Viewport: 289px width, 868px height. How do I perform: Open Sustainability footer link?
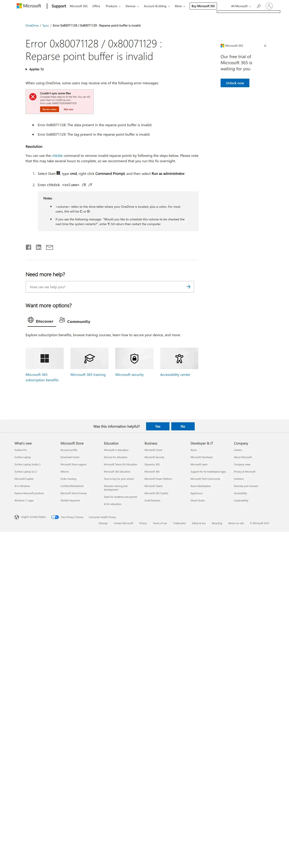[x=241, y=500]
